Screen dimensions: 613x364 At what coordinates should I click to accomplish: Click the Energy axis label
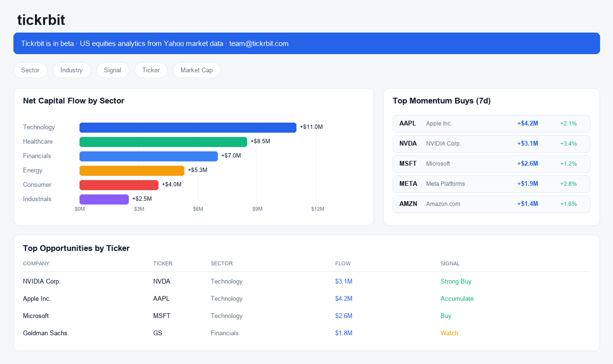[33, 171]
